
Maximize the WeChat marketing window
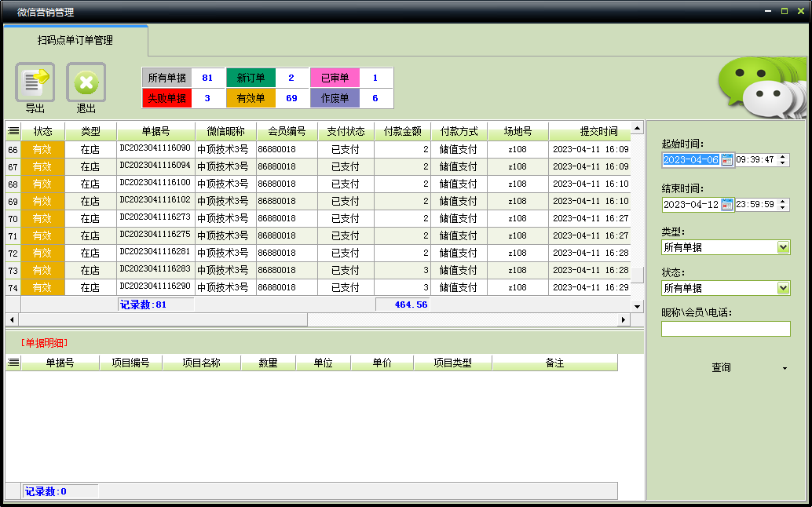[784, 11]
